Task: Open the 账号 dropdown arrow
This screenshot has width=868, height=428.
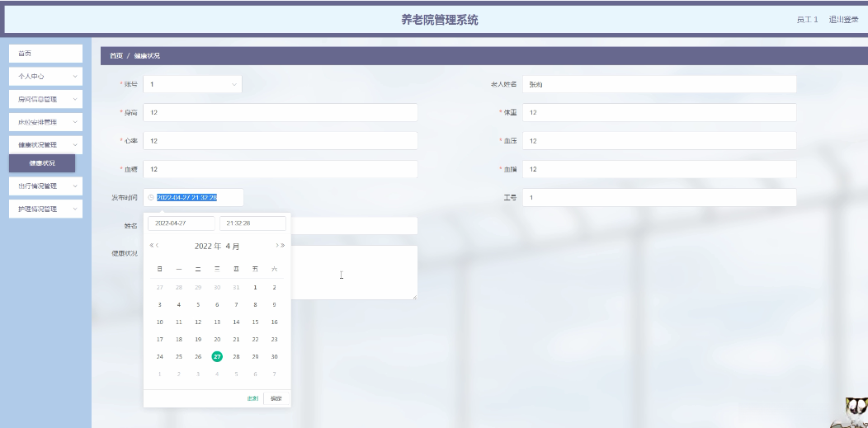Action: click(x=234, y=84)
